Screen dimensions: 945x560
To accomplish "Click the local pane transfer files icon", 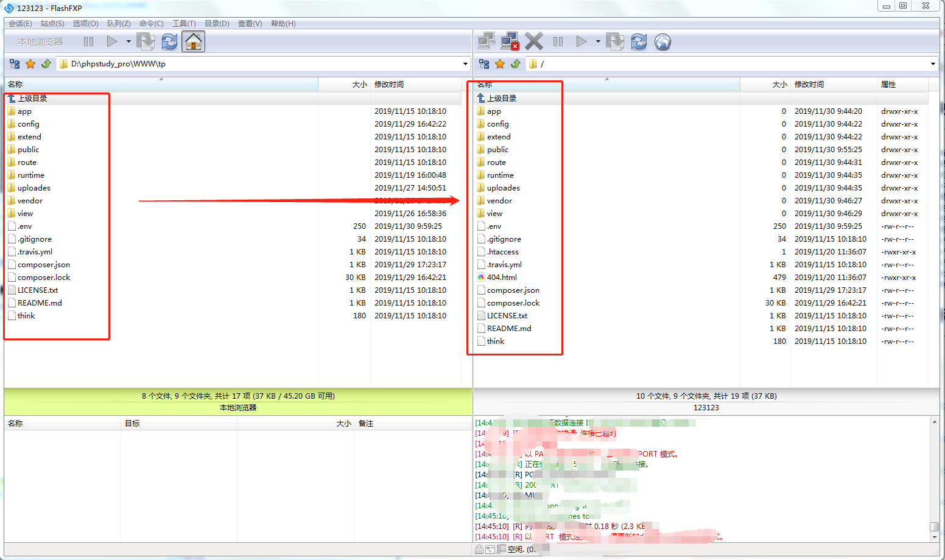I will click(146, 42).
